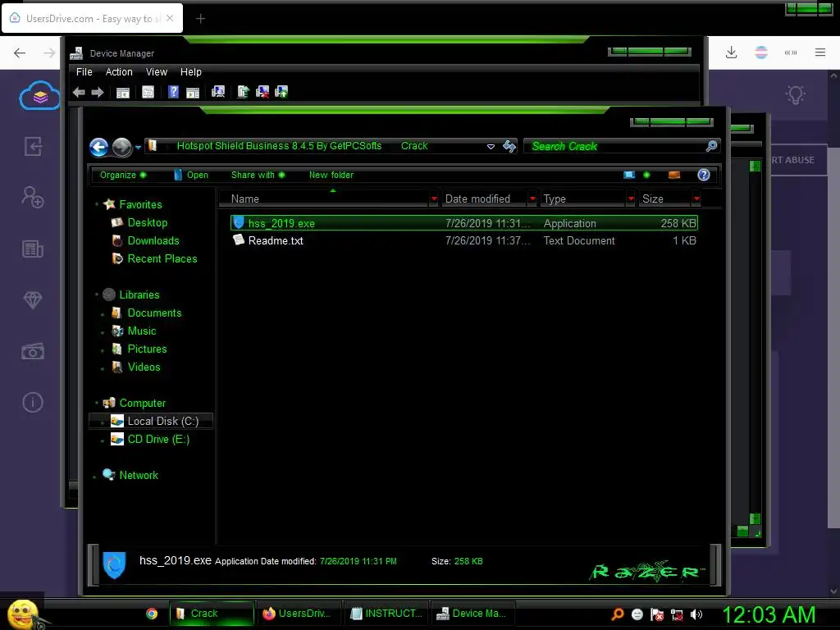The image size is (840, 630).
Task: Open Device Manager View menu
Action: 157,72
